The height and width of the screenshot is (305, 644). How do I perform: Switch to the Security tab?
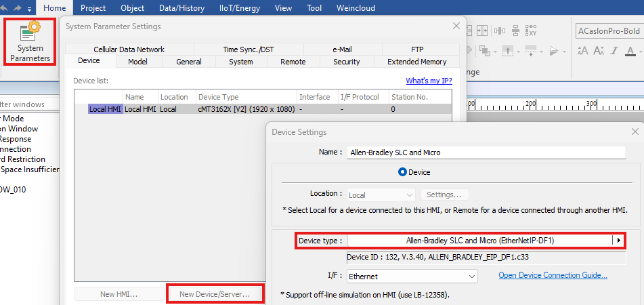(347, 62)
